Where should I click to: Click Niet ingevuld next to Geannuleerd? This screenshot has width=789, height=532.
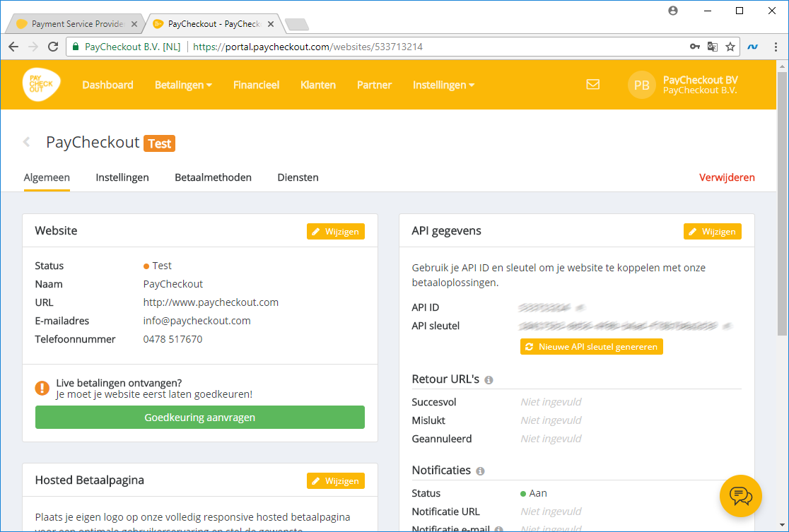(x=551, y=439)
